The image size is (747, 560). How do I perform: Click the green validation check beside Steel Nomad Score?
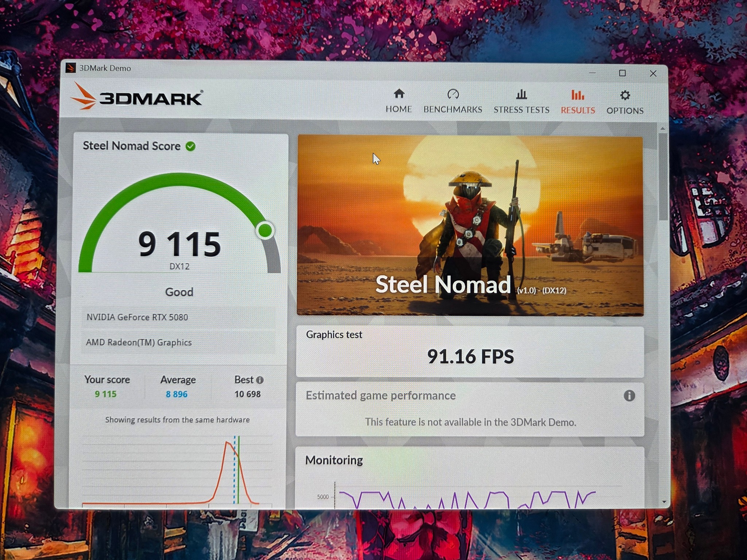pos(190,146)
